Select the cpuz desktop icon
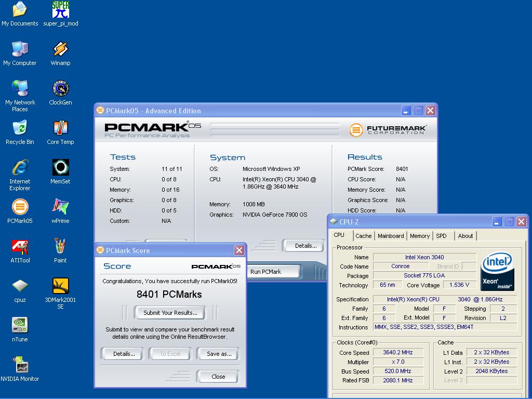532x399 pixels. pyautogui.click(x=20, y=290)
